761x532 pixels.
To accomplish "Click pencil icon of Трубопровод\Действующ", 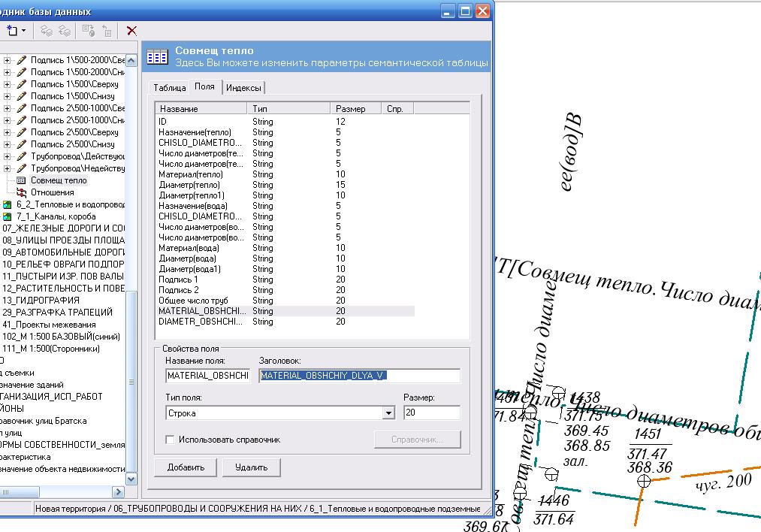I will click(x=21, y=156).
